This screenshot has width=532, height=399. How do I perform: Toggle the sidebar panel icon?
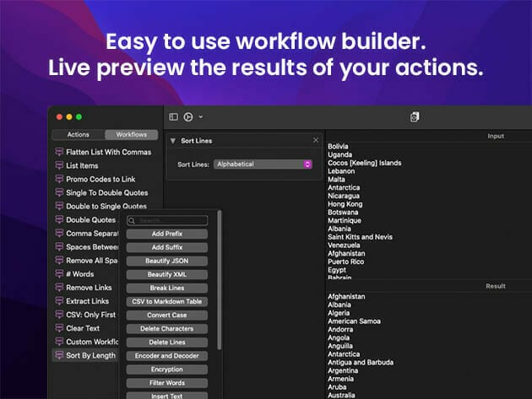point(173,116)
